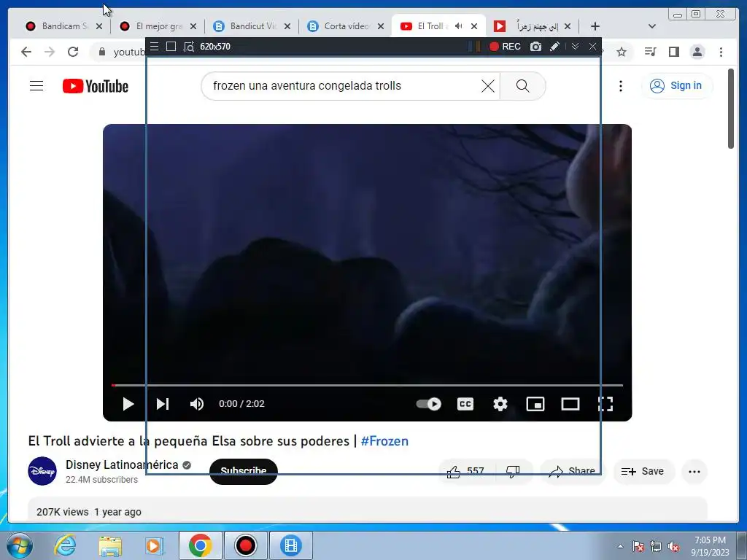Image resolution: width=747 pixels, height=560 pixels.
Task: Close the Corta vídeo tab
Action: (381, 26)
